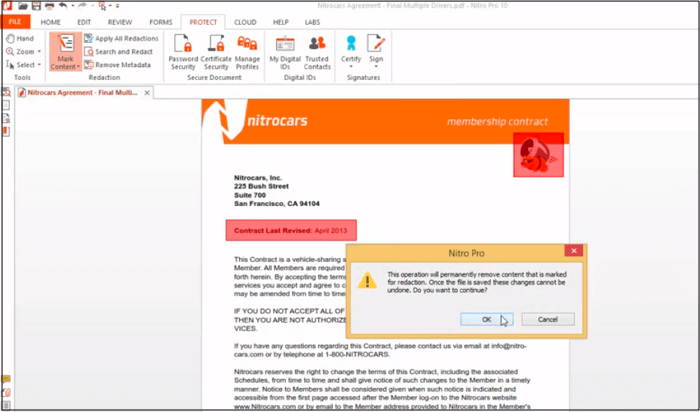The height and width of the screenshot is (412, 700).
Task: Open Manage Profiles
Action: click(x=247, y=52)
